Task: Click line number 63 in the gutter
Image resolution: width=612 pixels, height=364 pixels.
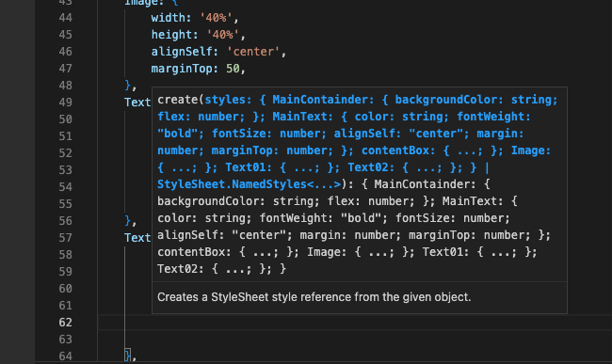Action: 66,340
